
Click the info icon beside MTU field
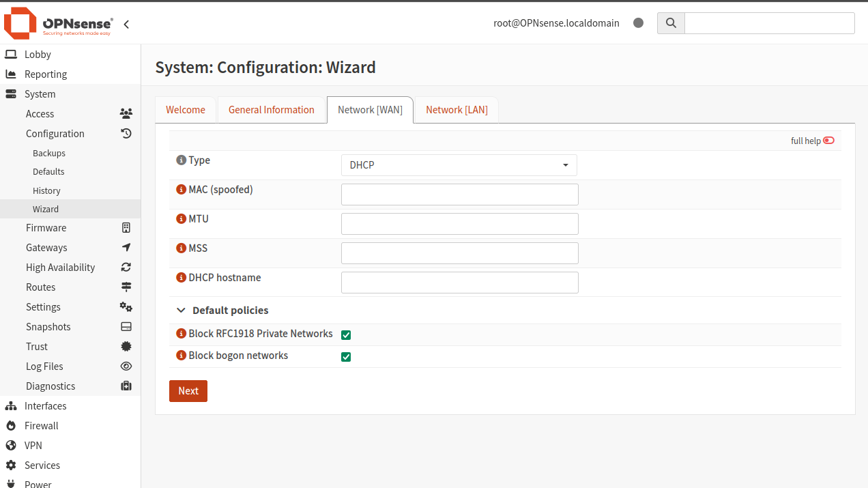[181, 218]
